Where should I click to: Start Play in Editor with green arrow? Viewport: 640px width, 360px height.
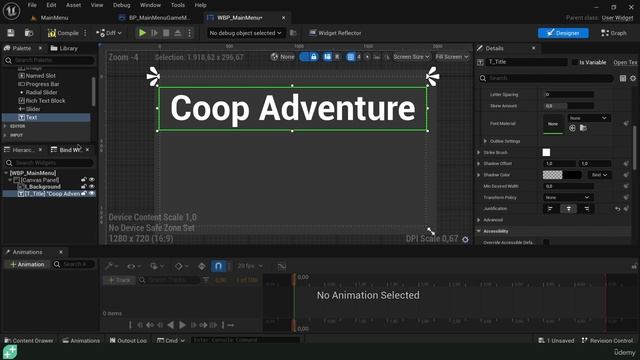point(142,33)
